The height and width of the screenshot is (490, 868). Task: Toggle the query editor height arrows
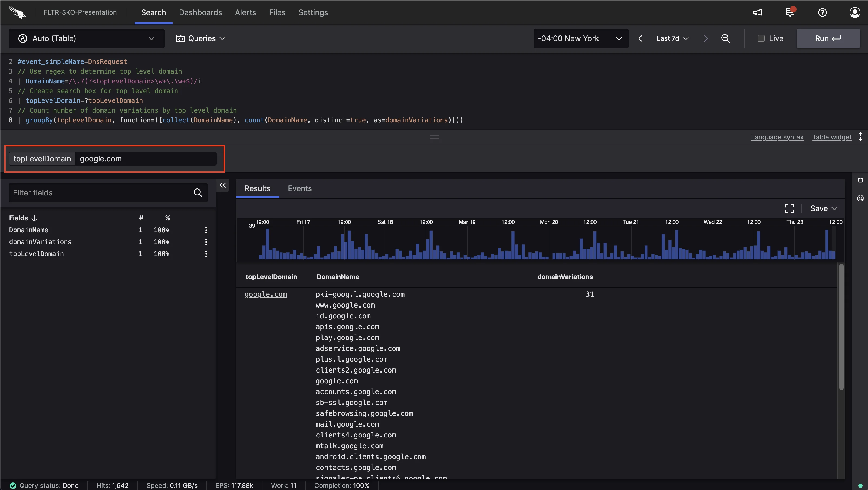point(860,137)
